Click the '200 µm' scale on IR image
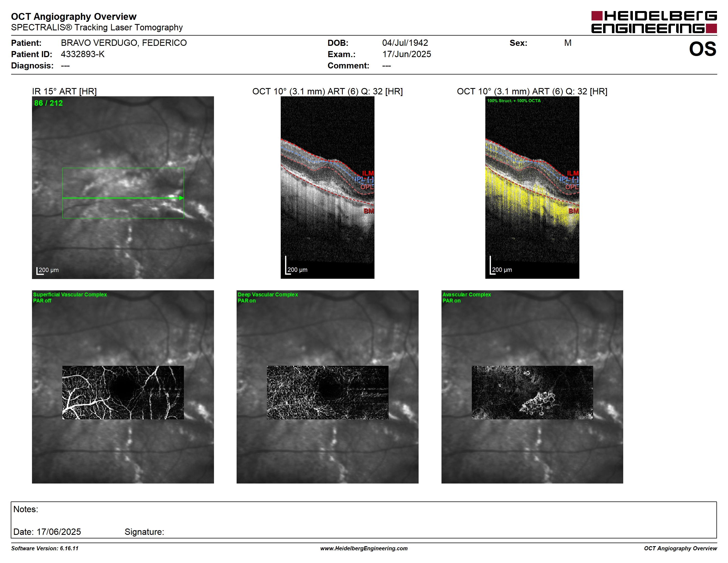 48,270
